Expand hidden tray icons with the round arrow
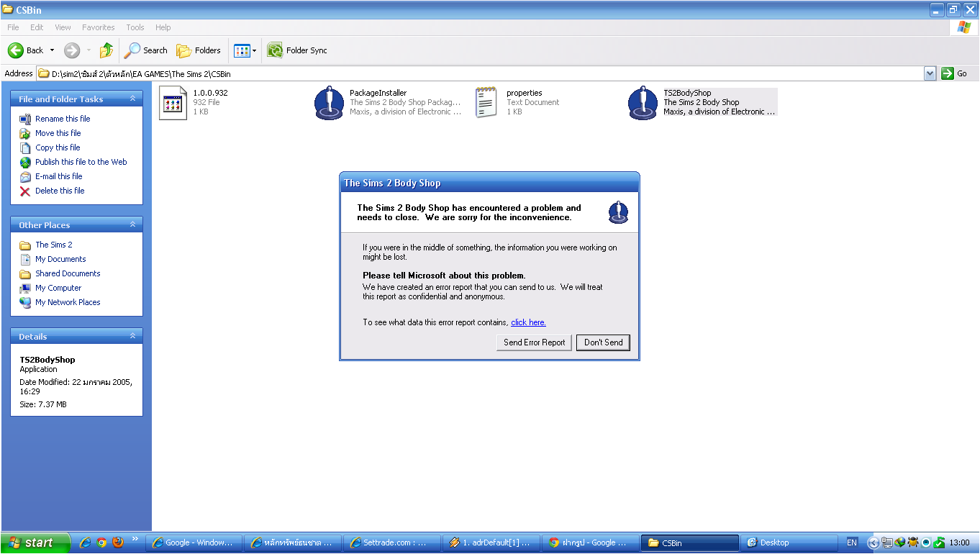980x554 pixels. 874,543
